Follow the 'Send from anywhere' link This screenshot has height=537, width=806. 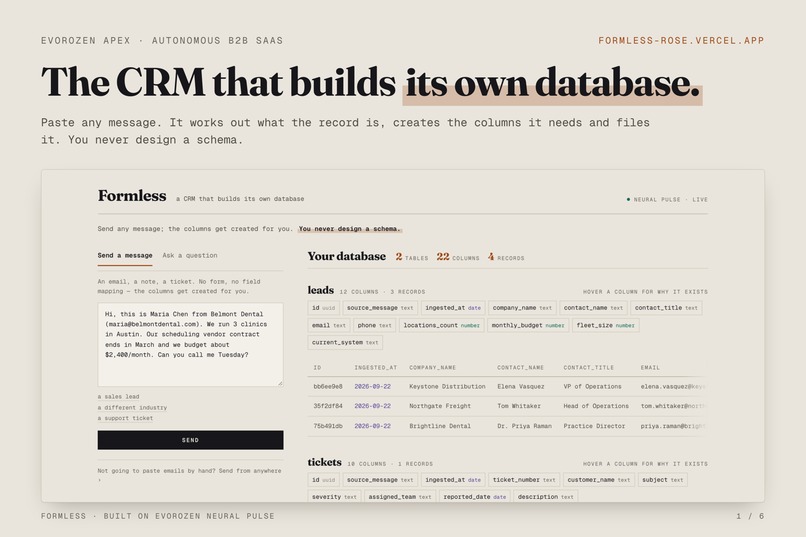click(x=250, y=471)
